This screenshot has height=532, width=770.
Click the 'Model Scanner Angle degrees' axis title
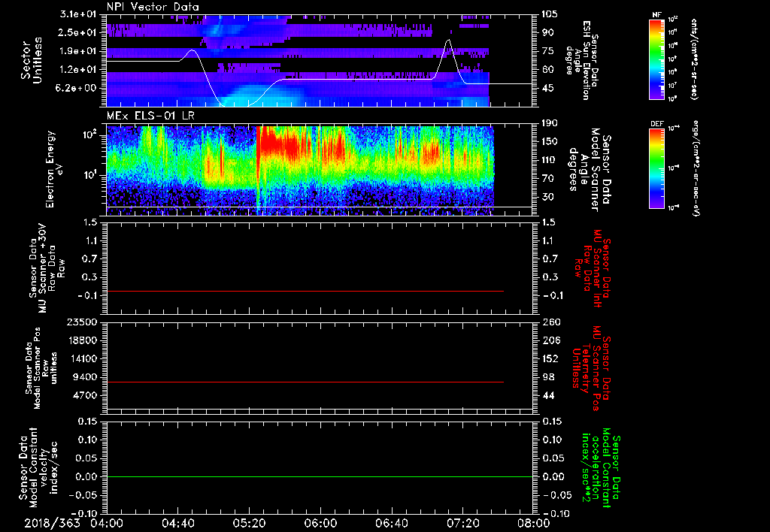pyautogui.click(x=590, y=170)
